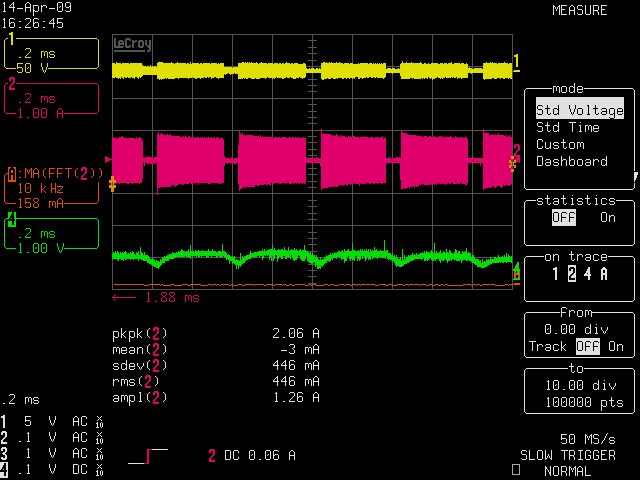Click the -3 mA mean value

[300, 349]
